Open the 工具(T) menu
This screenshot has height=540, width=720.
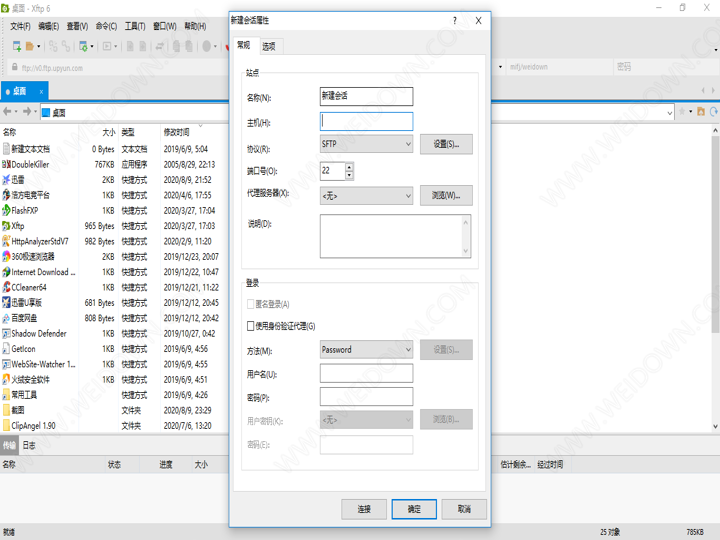[134, 26]
